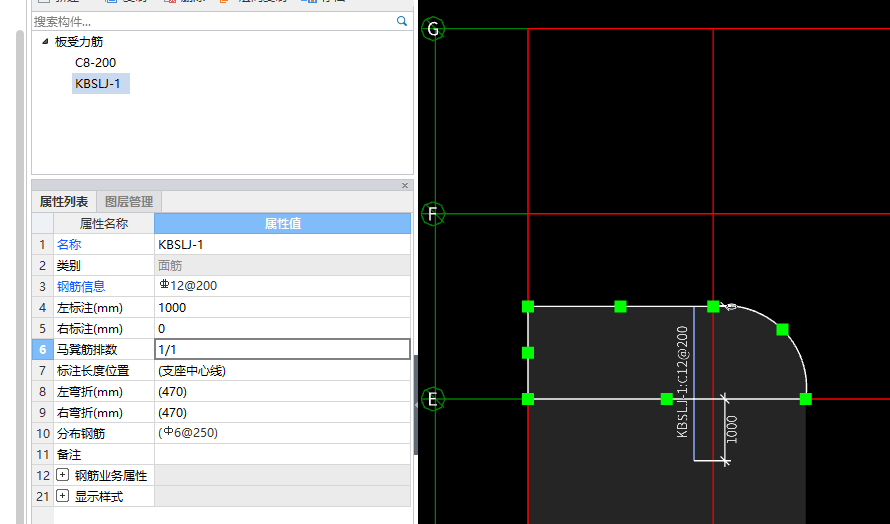890x524 pixels.
Task: Click axis bubble E
Action: (x=433, y=399)
